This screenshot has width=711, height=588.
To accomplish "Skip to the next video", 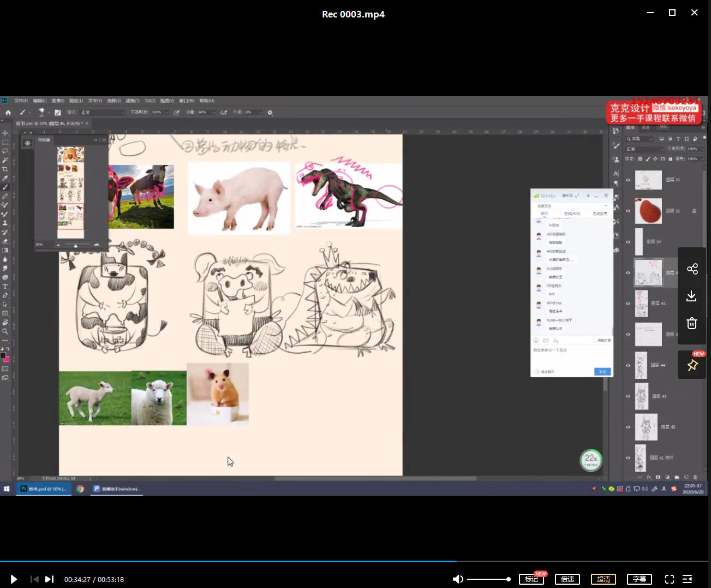I will (49, 579).
